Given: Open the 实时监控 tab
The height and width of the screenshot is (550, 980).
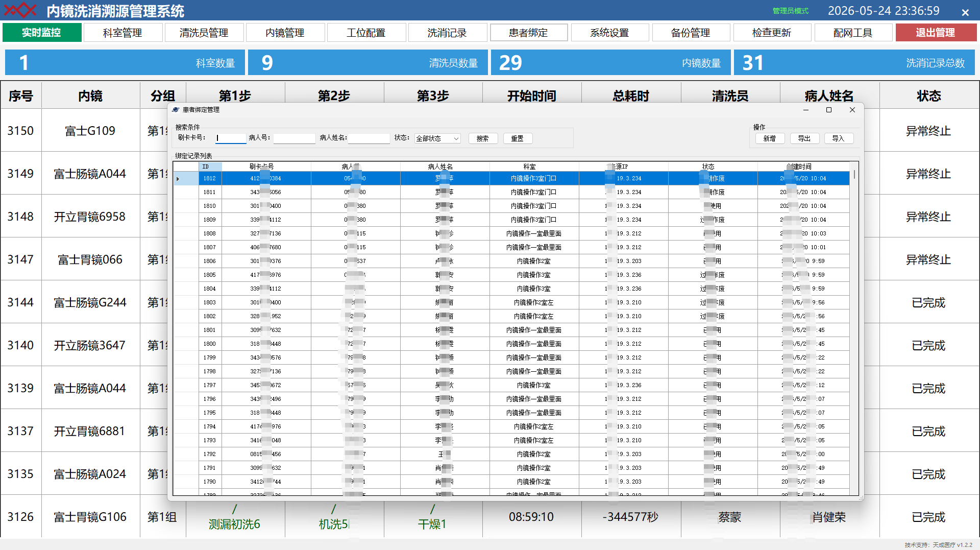Looking at the screenshot, I should click(x=42, y=33).
